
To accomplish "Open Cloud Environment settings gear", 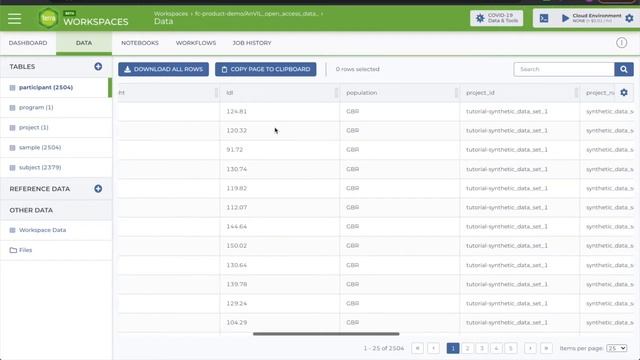I will [629, 18].
